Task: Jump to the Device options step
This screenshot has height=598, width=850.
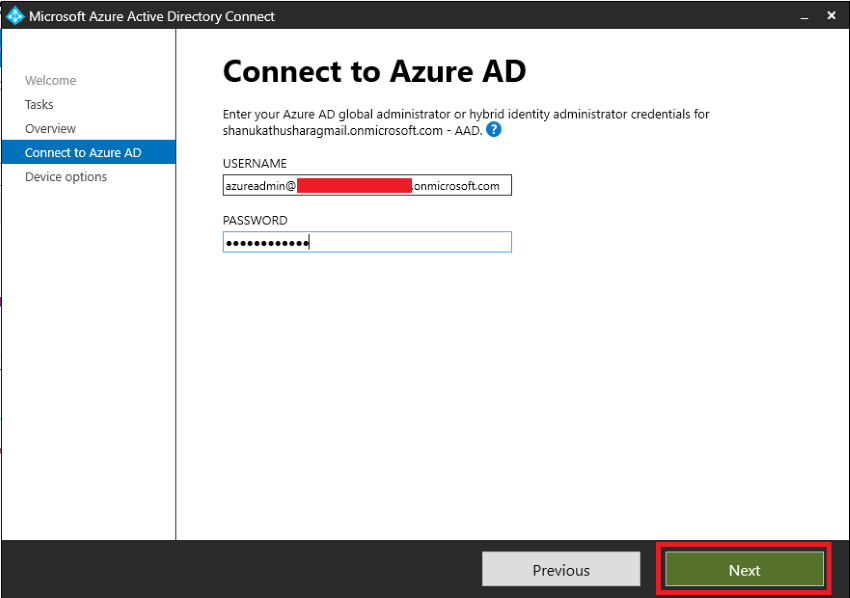Action: point(66,177)
